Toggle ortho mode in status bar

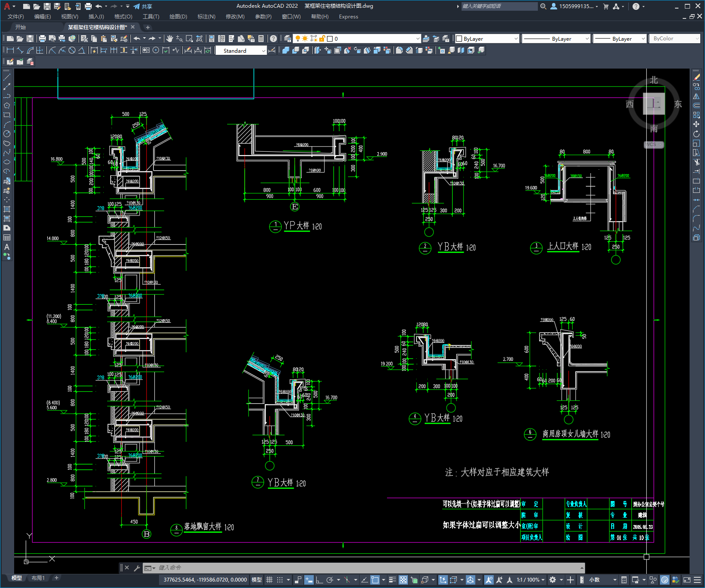point(319,580)
